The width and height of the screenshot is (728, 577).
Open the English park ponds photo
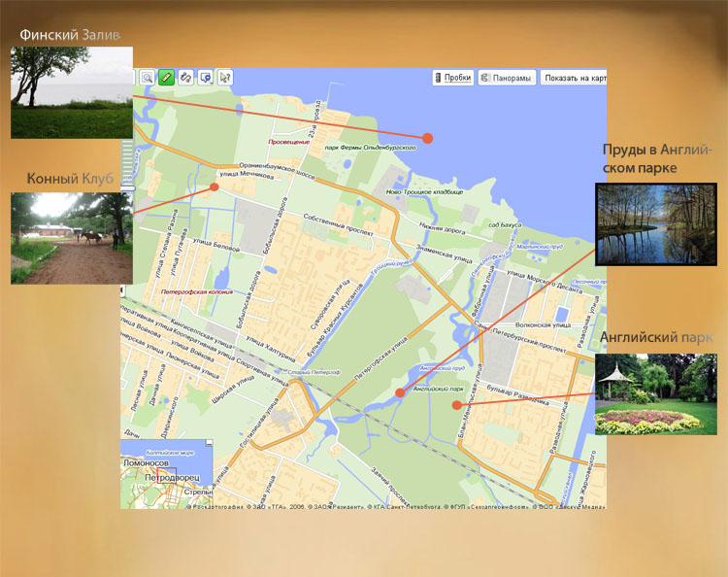[x=656, y=224]
